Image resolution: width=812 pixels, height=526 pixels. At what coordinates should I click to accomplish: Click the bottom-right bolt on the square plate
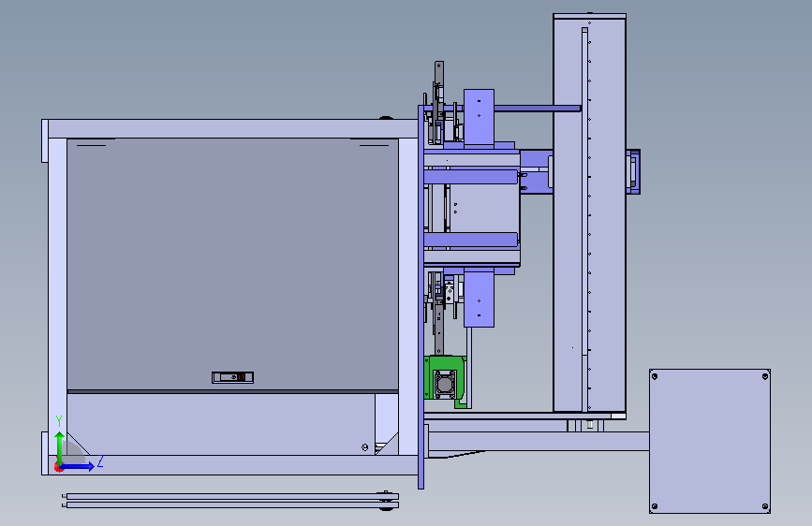point(765,506)
